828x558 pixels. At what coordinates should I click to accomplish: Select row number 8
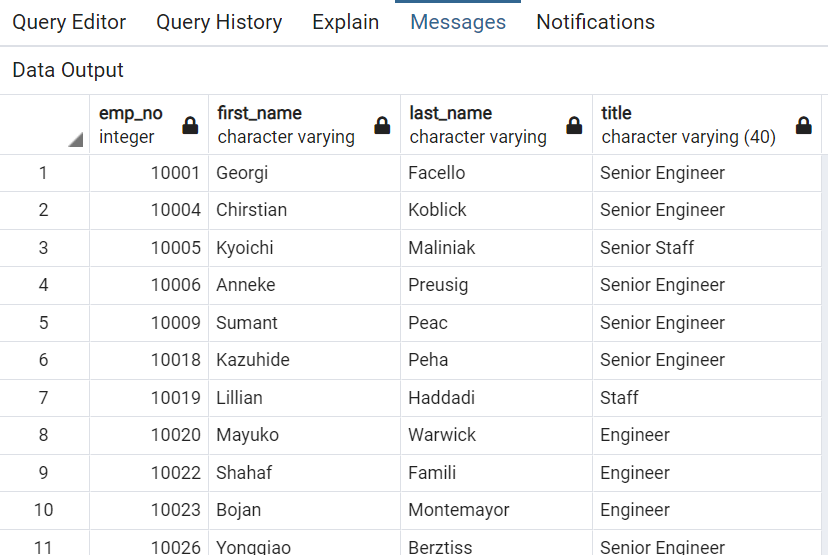pyautogui.click(x=44, y=435)
